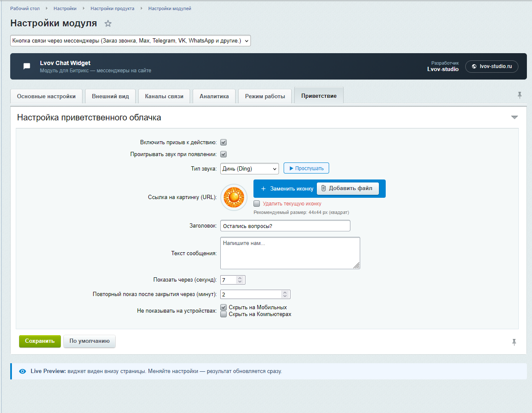Click the paperclip icon on Добавить файл
Image resolution: width=532 pixels, height=413 pixels.
324,188
